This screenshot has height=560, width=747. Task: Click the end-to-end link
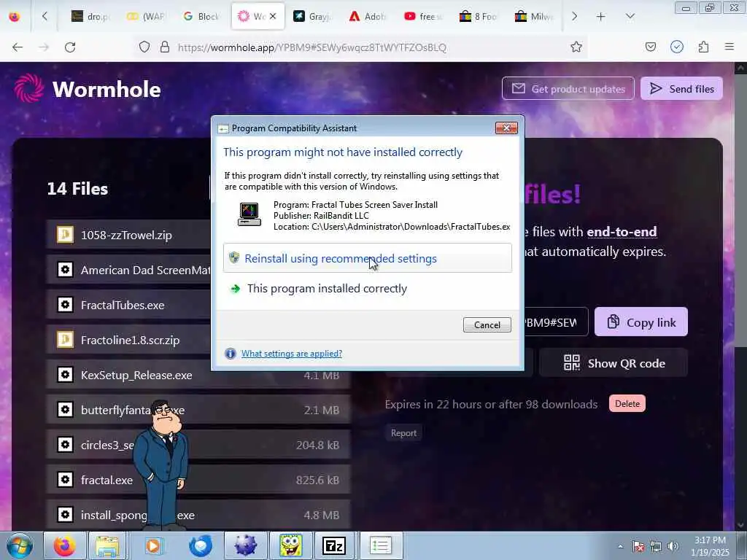tap(622, 232)
